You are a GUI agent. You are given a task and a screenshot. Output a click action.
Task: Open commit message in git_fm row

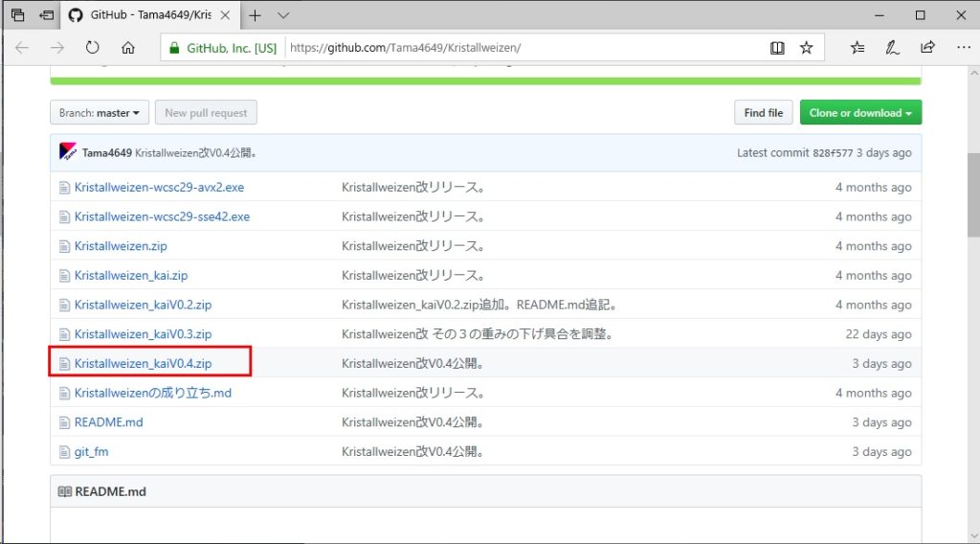413,451
